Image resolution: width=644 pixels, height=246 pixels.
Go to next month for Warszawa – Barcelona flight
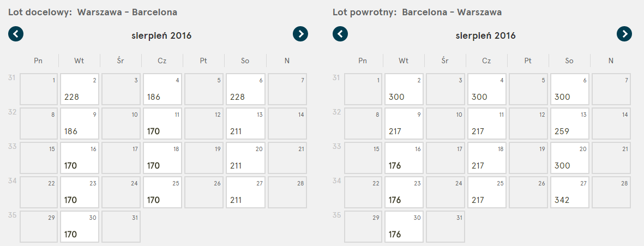click(300, 34)
